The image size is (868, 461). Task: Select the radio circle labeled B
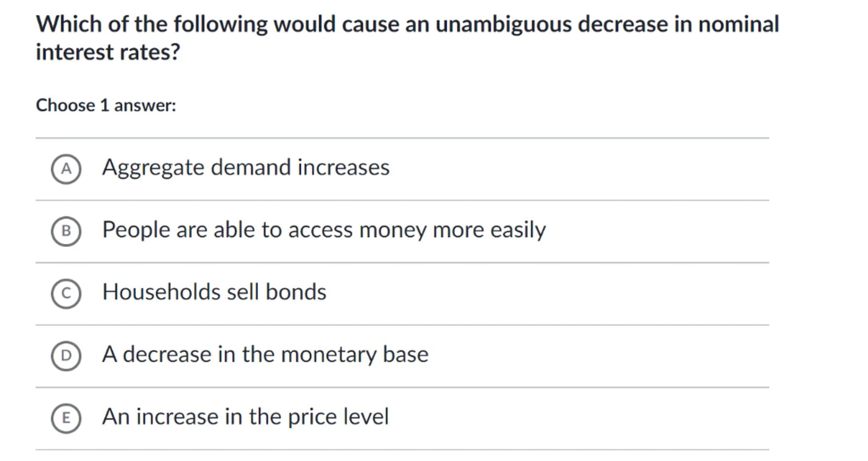66,231
